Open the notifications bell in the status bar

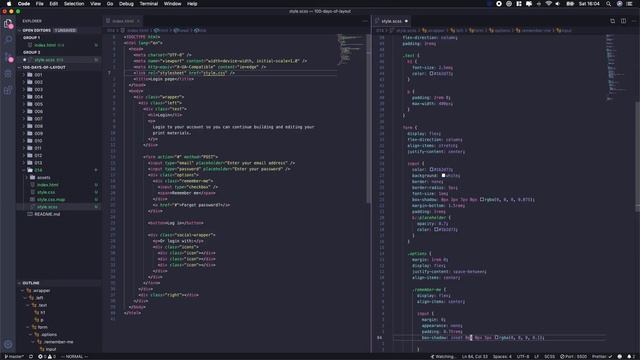coord(630,357)
